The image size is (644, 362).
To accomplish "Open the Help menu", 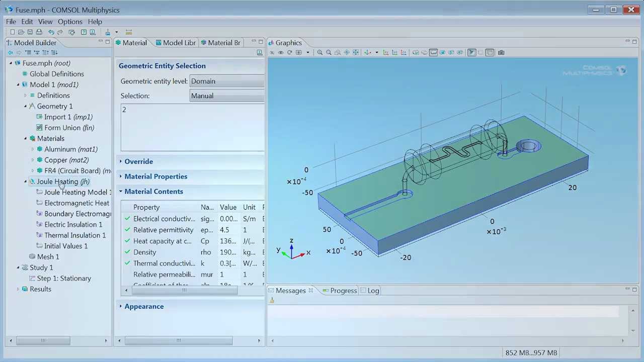I will point(95,22).
